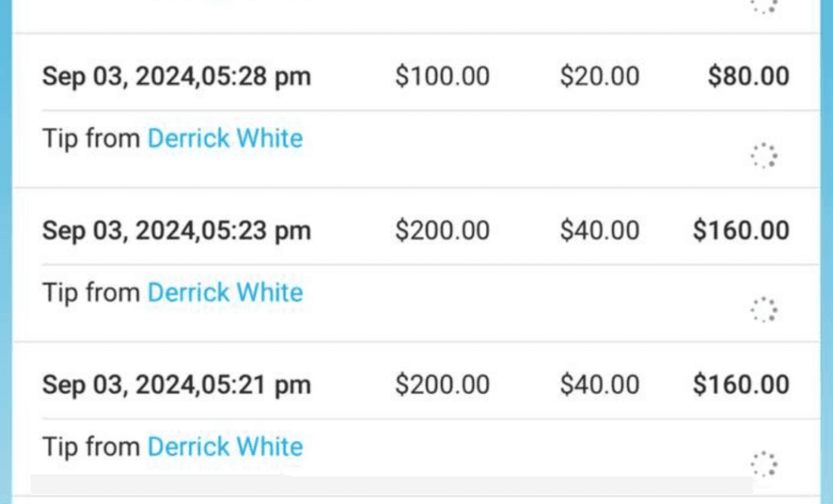This screenshot has width=833, height=504.
Task: Select the Sep 03, 2024, 05:28 pm transaction date
Action: (x=176, y=76)
